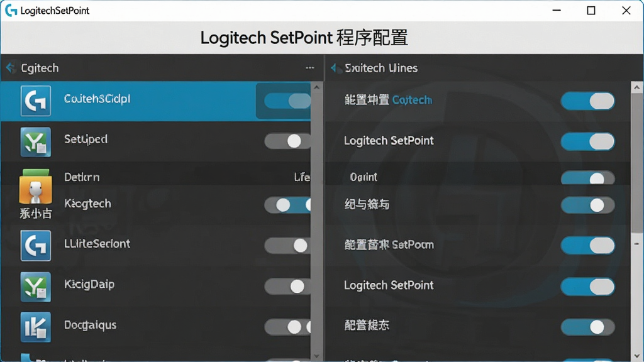Open the three-dot menu in Cgitech header
Image resolution: width=644 pixels, height=362 pixels.
click(310, 68)
